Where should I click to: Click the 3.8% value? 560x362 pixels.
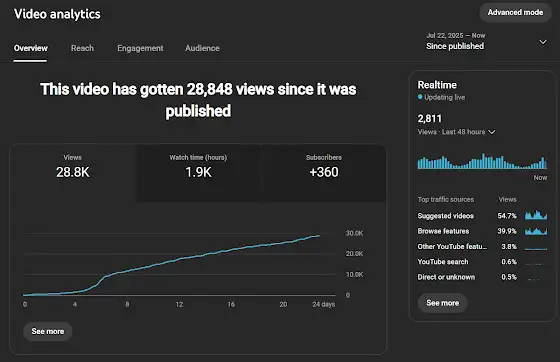(x=509, y=246)
